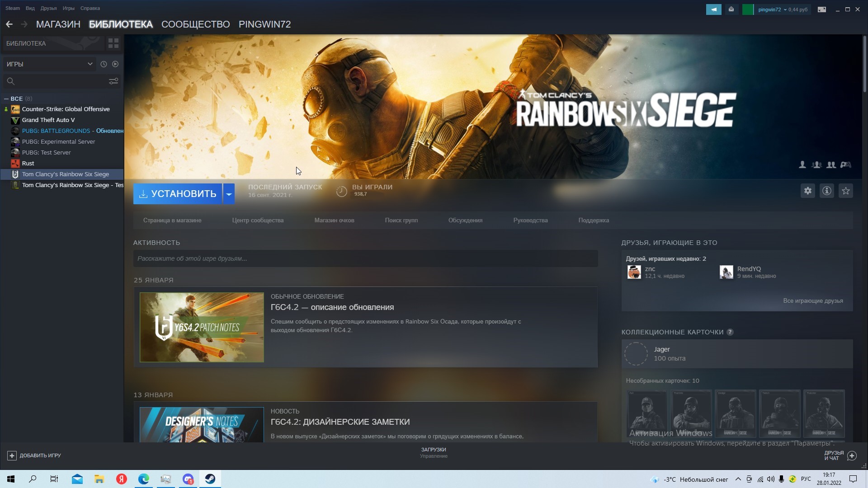This screenshot has width=868, height=488.
Task: Open the Справка menu
Action: tap(90, 8)
